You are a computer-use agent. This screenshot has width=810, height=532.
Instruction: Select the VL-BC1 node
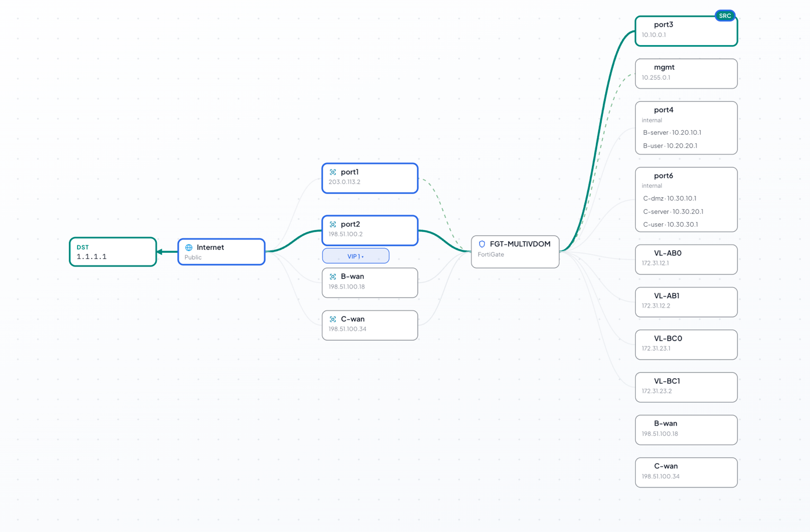[686, 387]
